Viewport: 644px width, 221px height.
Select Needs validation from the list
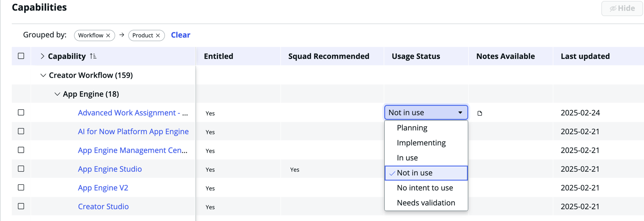pos(426,203)
